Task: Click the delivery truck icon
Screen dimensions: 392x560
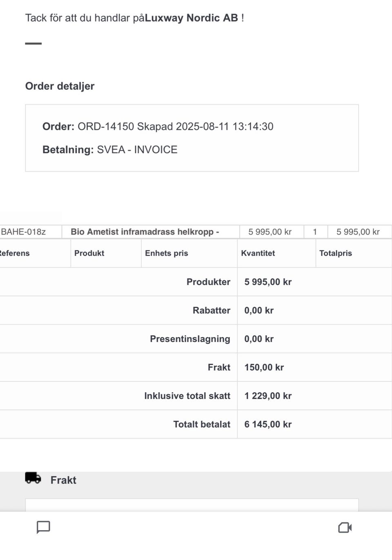Action: tap(33, 478)
